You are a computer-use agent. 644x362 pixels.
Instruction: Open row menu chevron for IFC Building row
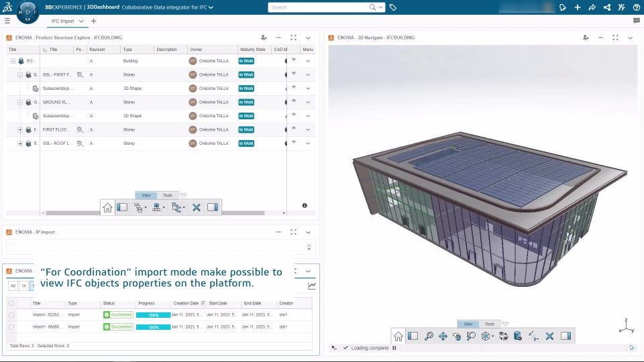click(x=308, y=61)
